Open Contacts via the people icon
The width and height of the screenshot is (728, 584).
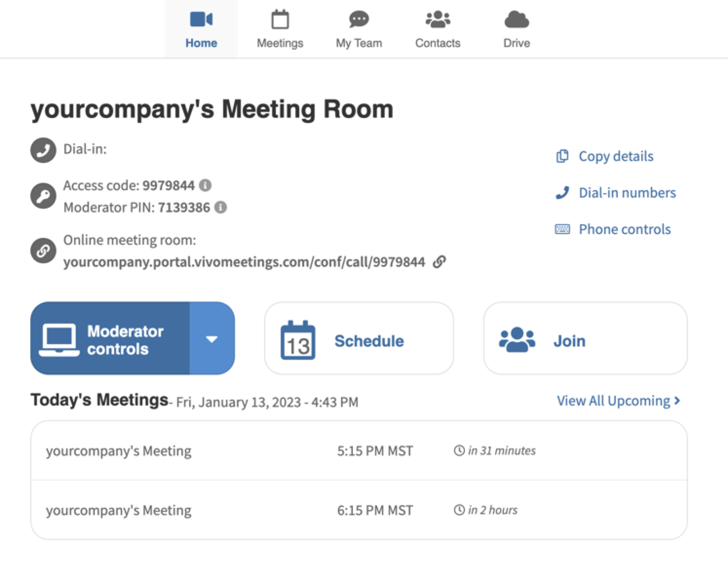[x=437, y=19]
